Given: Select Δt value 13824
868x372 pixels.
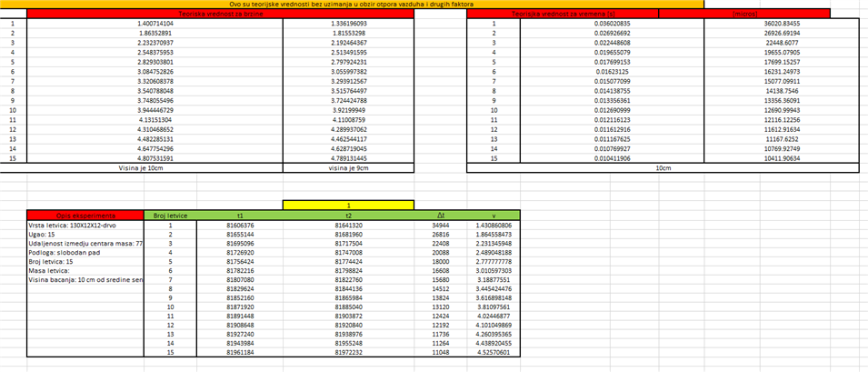Looking at the screenshot, I should [x=441, y=297].
